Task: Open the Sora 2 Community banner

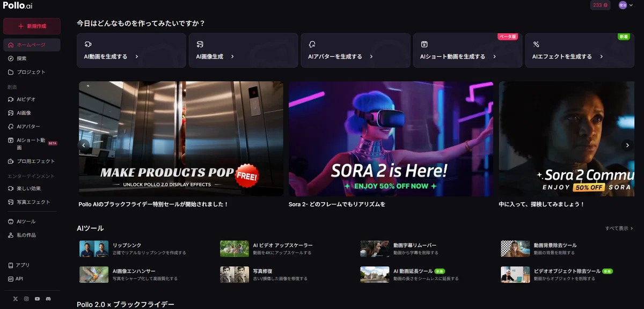Action: 567,138
